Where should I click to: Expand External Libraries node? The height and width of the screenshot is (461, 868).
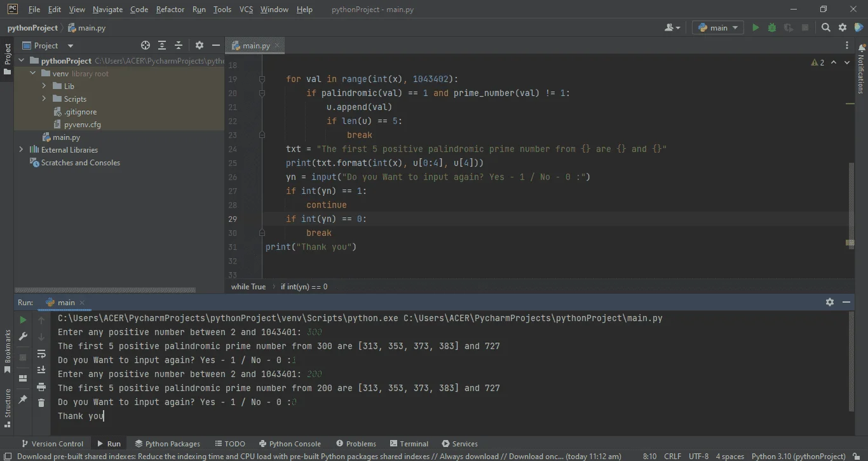click(22, 149)
